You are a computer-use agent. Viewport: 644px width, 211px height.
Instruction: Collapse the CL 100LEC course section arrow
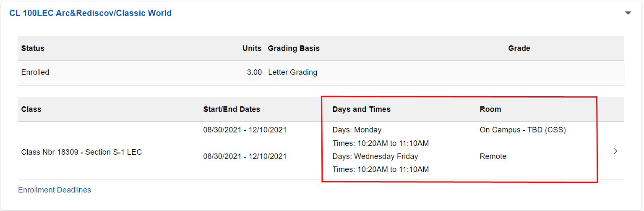(x=628, y=13)
